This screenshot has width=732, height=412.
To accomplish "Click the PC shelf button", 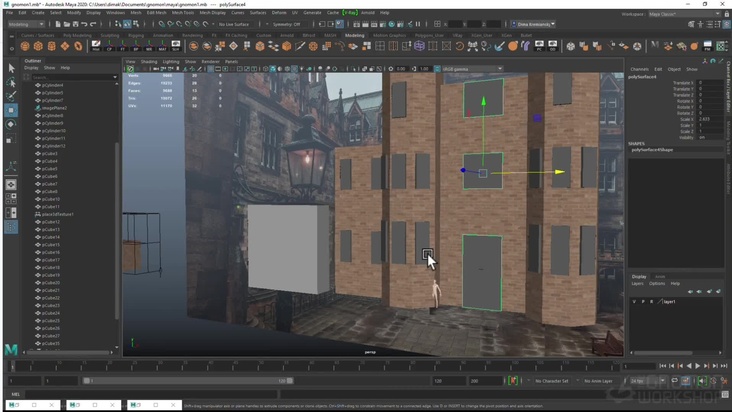I will tap(539, 46).
